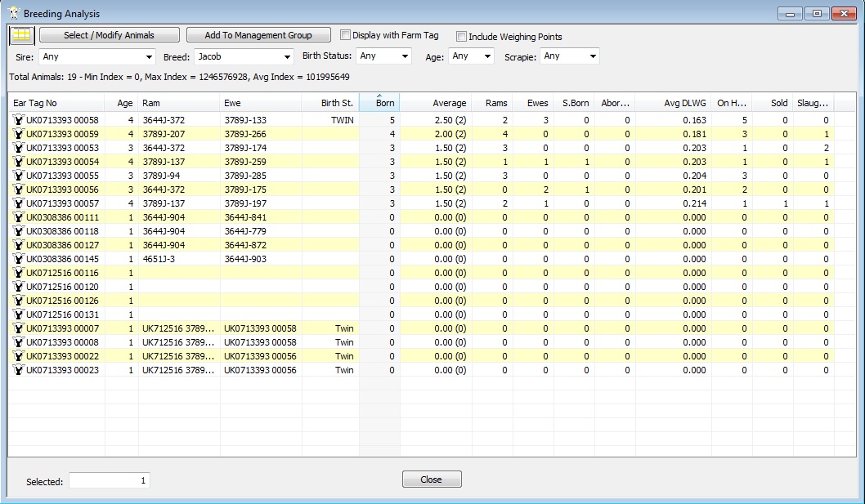Sort by Avg DLWG column header

coord(674,103)
